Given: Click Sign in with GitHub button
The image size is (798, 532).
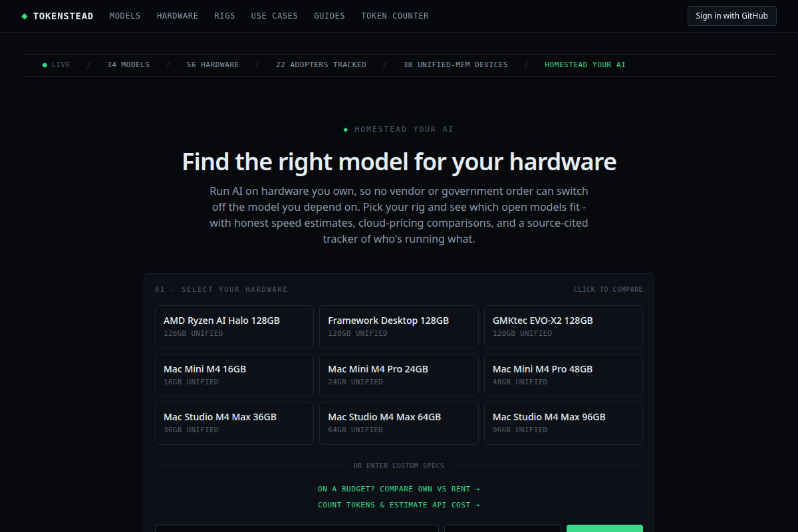Looking at the screenshot, I should 731,16.
